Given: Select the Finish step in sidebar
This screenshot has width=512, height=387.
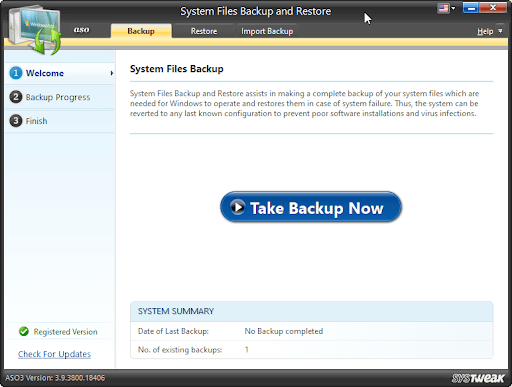Looking at the screenshot, I should point(60,121).
